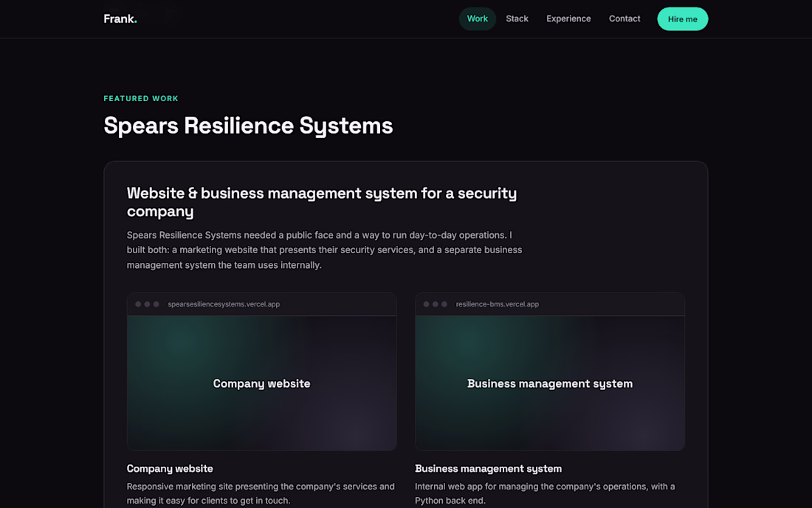Click the Spears Resilience Systems heading

pyautogui.click(x=248, y=126)
